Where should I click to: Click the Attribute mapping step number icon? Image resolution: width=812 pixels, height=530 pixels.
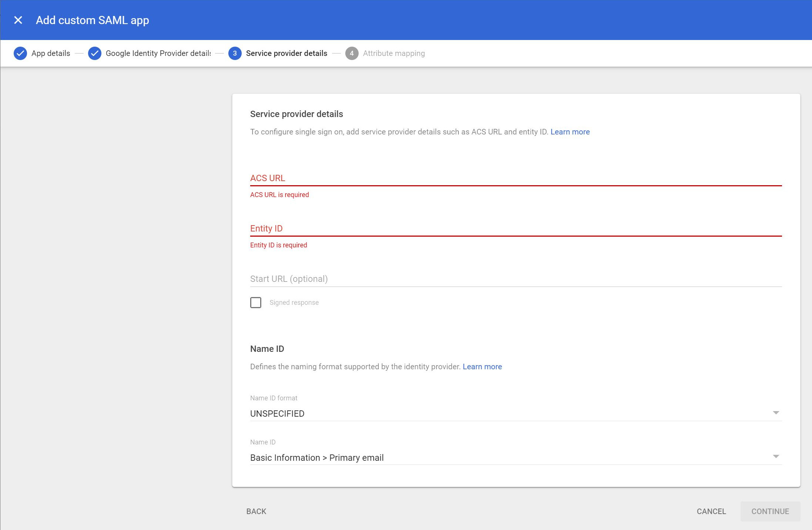coord(351,53)
